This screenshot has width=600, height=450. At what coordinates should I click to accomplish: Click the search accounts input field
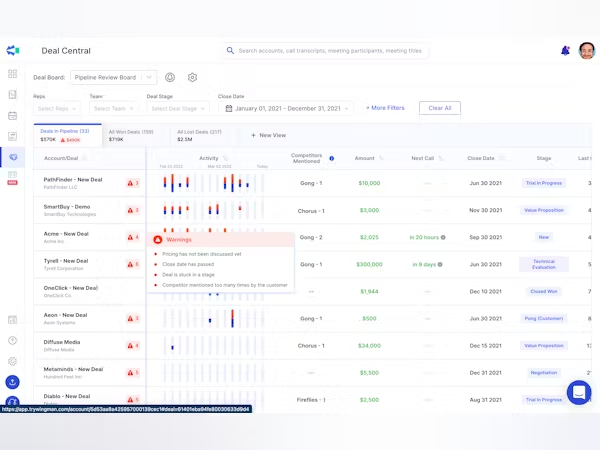[x=330, y=50]
